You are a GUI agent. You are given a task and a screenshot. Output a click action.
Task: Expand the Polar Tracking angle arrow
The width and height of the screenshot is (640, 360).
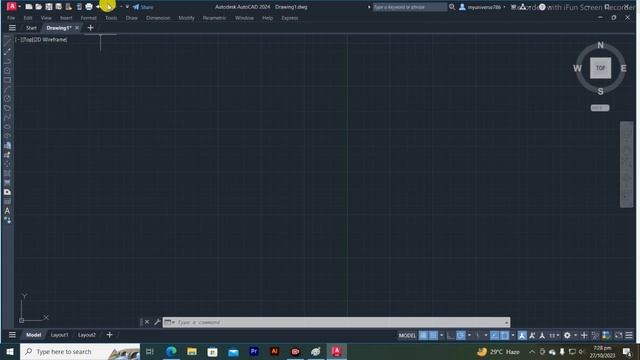[x=469, y=336]
